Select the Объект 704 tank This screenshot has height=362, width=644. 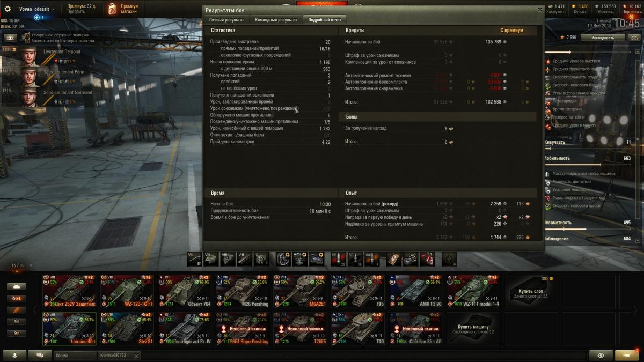(185, 291)
